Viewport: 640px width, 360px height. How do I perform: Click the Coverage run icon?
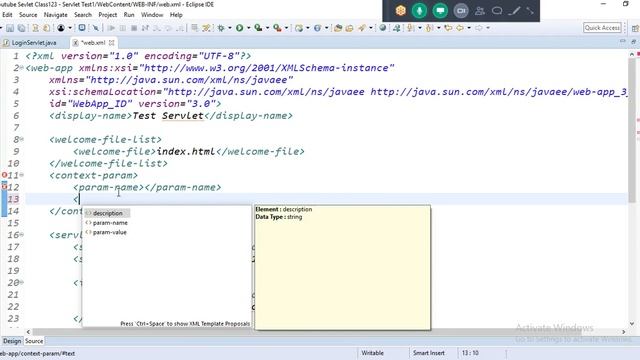pyautogui.click(x=258, y=28)
